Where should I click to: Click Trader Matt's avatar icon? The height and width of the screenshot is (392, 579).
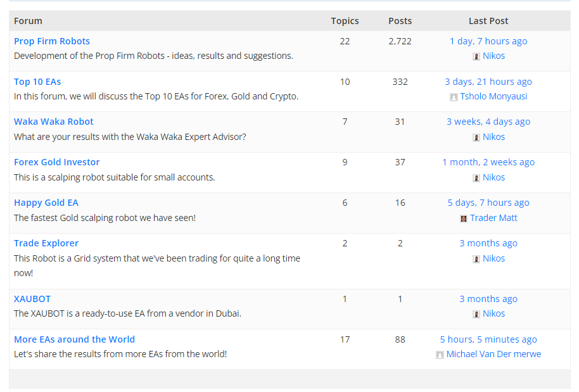464,218
